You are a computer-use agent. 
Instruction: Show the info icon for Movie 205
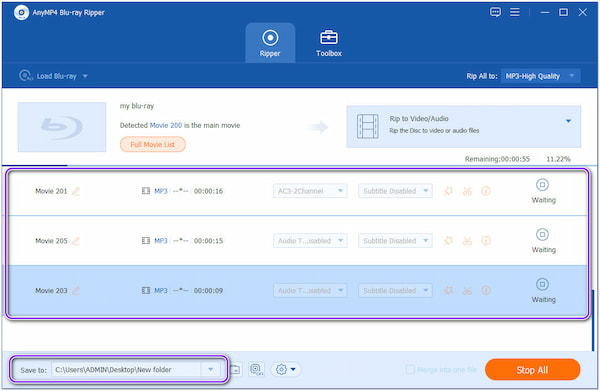coord(486,241)
